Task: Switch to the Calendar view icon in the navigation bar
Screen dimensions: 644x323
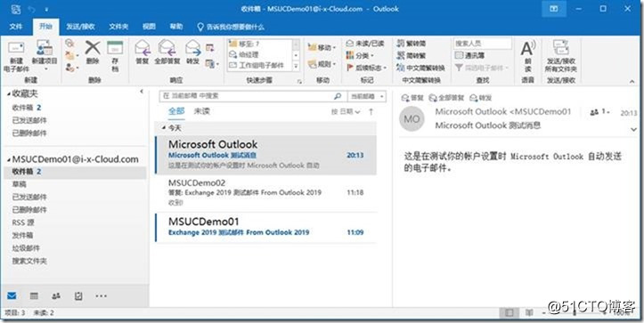Action: (34, 295)
